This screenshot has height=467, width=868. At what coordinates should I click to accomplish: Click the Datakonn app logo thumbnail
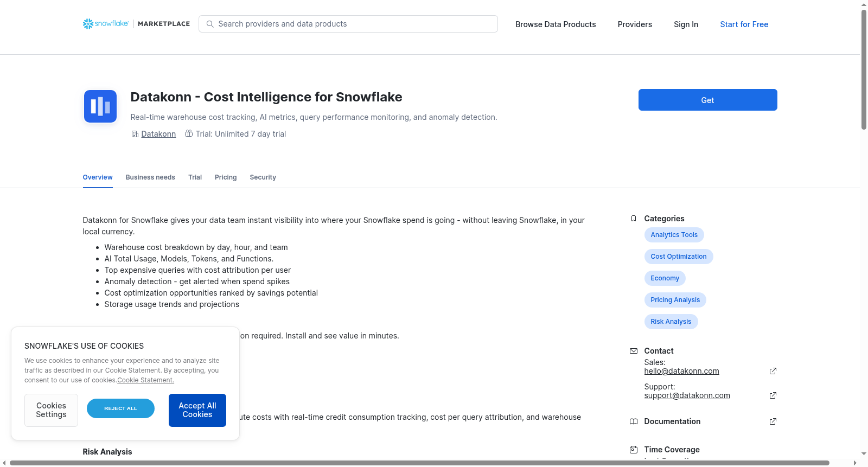coord(100,106)
